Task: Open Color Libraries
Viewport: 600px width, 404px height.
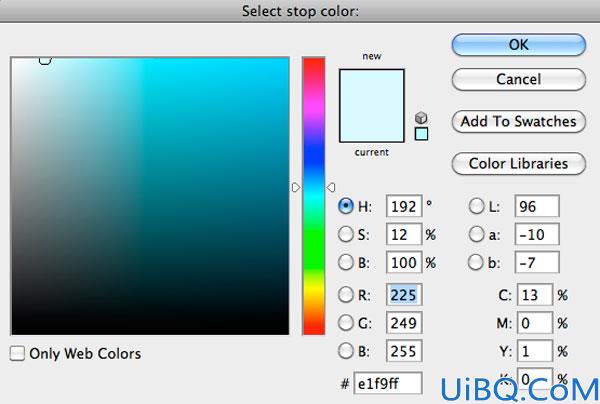Action: pyautogui.click(x=518, y=163)
